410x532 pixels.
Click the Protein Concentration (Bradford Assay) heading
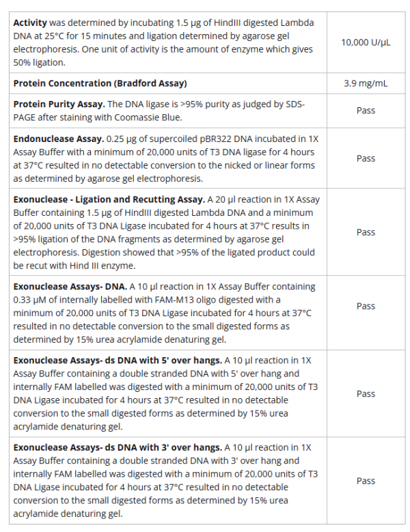[x=100, y=83]
